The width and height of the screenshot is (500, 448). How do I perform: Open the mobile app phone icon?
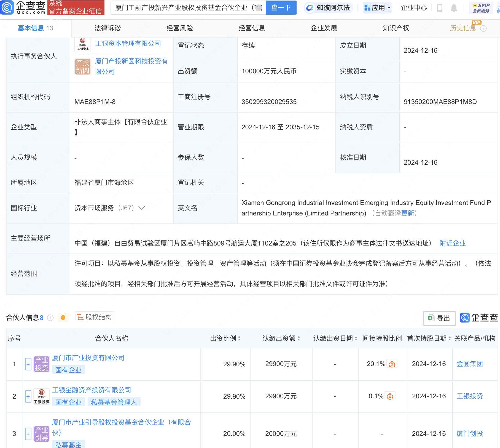440,8
